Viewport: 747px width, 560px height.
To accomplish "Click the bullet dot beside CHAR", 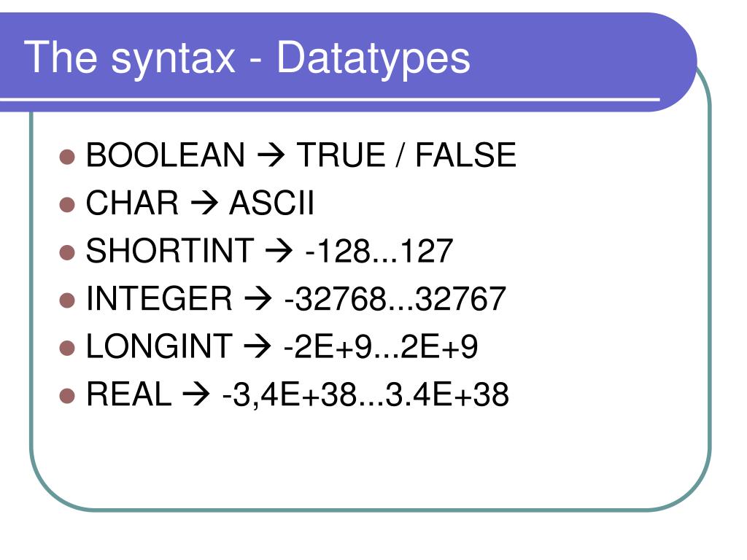I will (x=67, y=205).
